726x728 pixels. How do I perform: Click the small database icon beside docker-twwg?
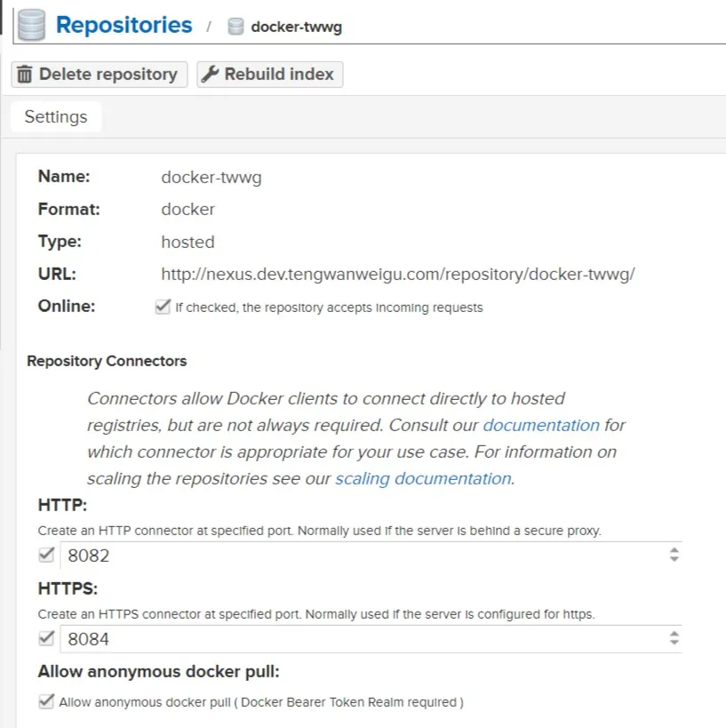pyautogui.click(x=235, y=27)
